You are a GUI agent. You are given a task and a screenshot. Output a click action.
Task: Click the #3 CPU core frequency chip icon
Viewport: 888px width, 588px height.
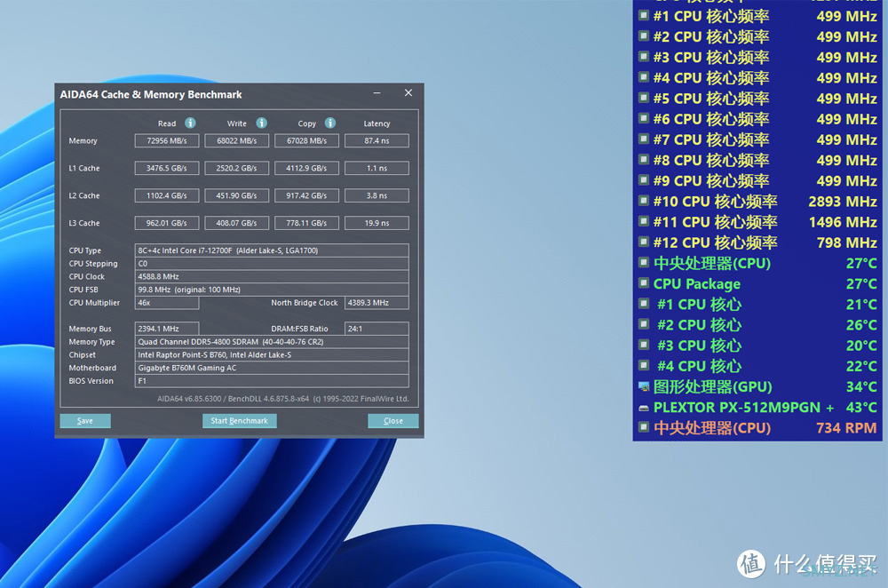coord(643,56)
